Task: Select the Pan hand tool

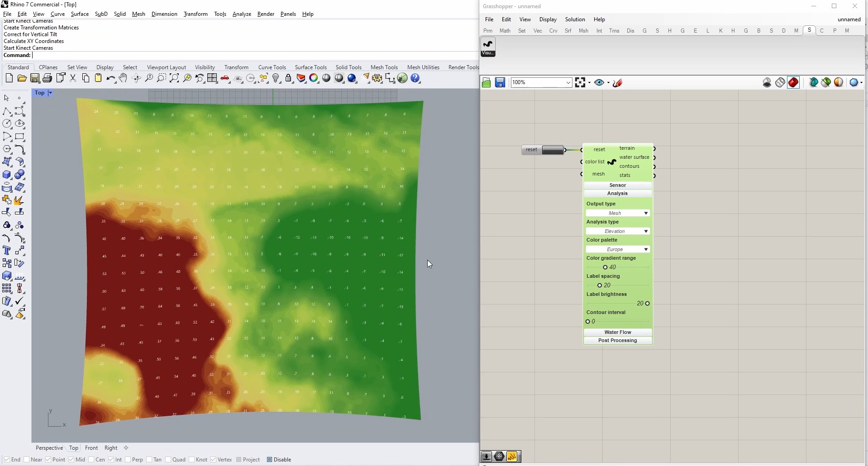Action: (123, 78)
